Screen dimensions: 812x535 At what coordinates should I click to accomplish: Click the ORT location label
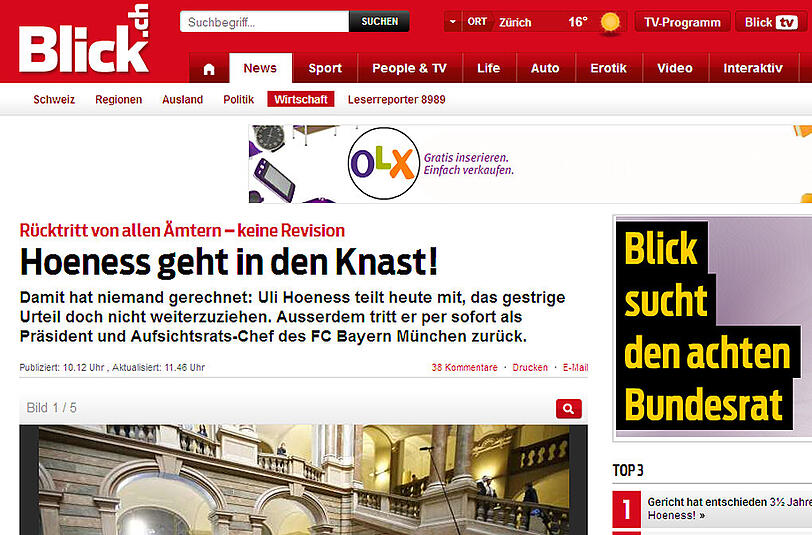(x=477, y=22)
